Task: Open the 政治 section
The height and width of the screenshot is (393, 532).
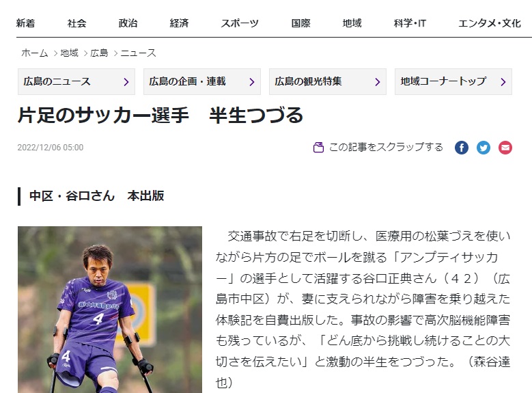Action: 128,23
